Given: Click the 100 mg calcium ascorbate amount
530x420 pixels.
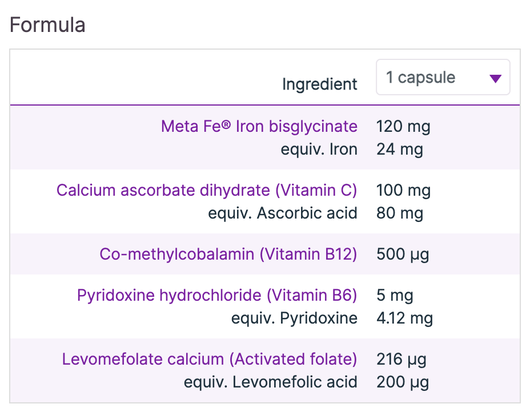Looking at the screenshot, I should (x=403, y=190).
